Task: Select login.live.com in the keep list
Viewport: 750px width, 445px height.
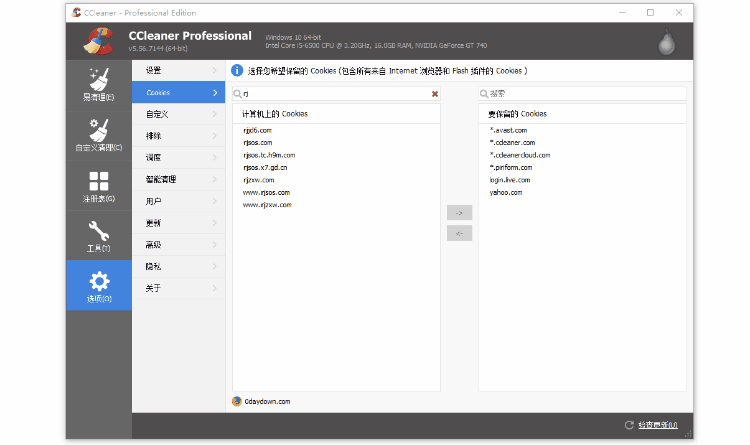Action: pos(509,180)
